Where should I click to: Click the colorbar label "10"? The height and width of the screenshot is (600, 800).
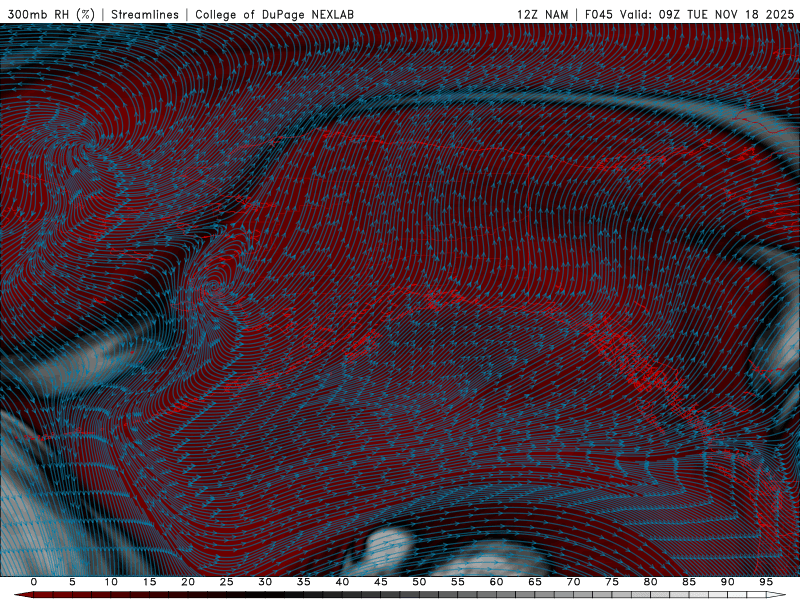tap(111, 582)
